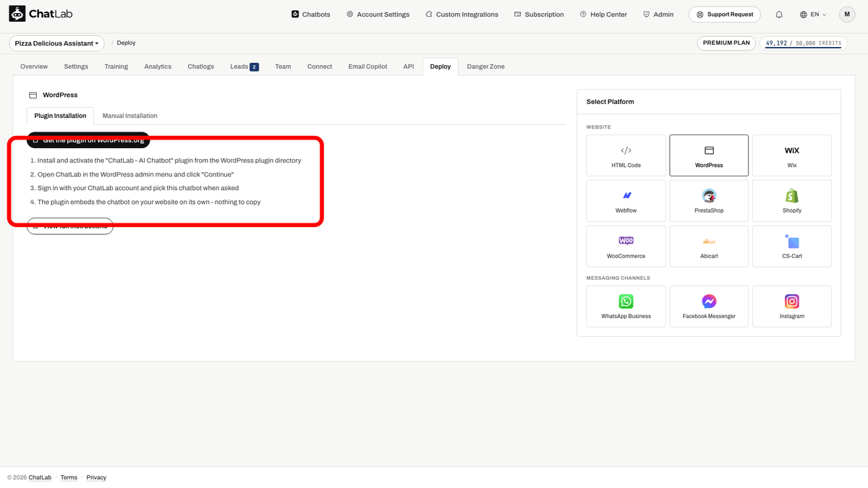
Task: Switch to the Chatlogs tab
Action: [201, 67]
